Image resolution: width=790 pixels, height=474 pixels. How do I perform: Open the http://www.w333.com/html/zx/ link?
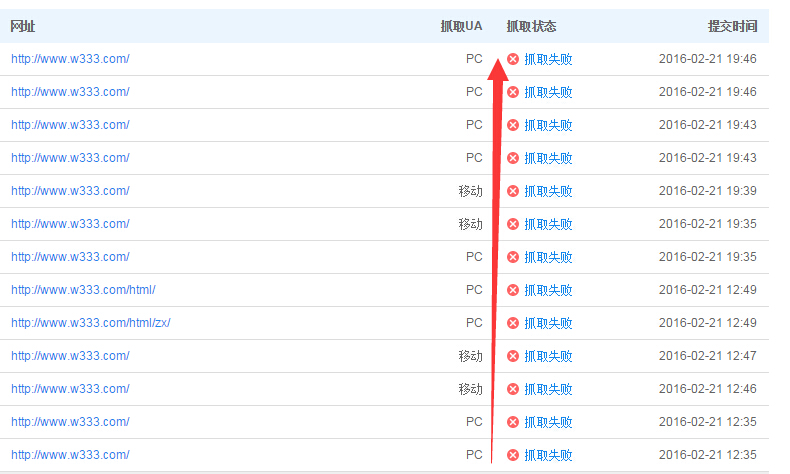pyautogui.click(x=91, y=323)
